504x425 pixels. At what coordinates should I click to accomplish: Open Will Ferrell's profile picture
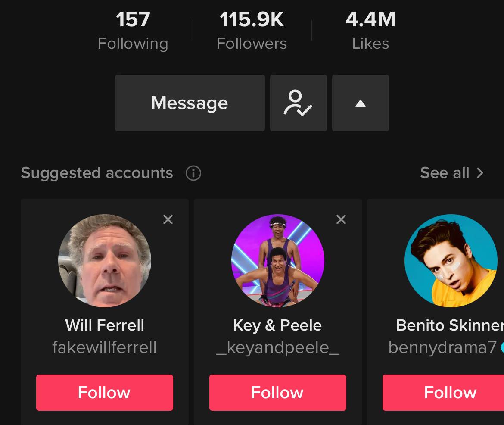tap(105, 261)
